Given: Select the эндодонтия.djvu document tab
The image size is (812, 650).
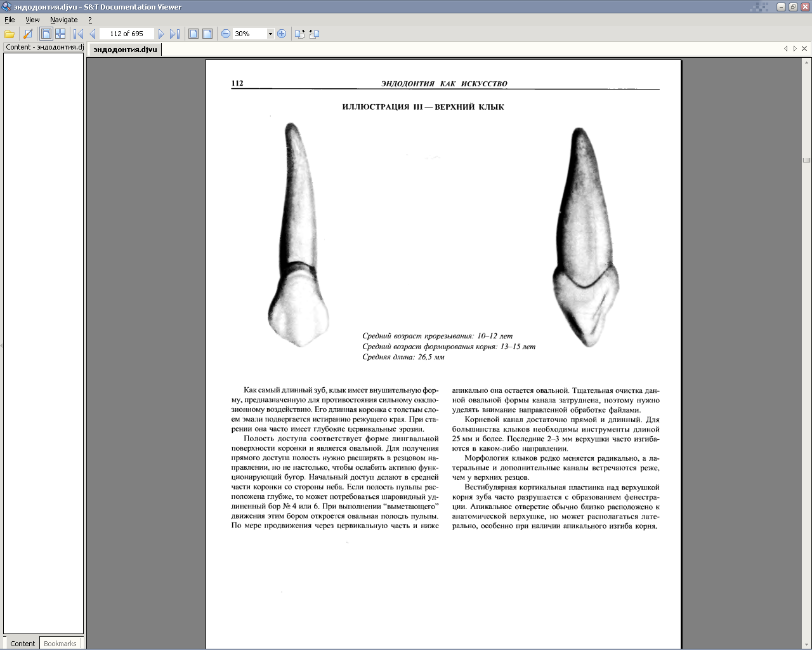Looking at the screenshot, I should [x=125, y=50].
